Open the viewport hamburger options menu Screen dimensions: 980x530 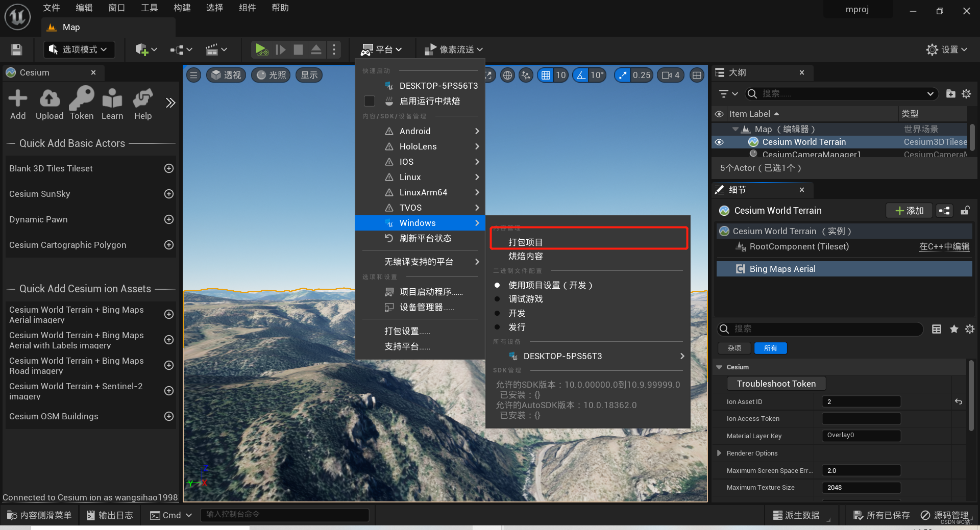pyautogui.click(x=193, y=75)
